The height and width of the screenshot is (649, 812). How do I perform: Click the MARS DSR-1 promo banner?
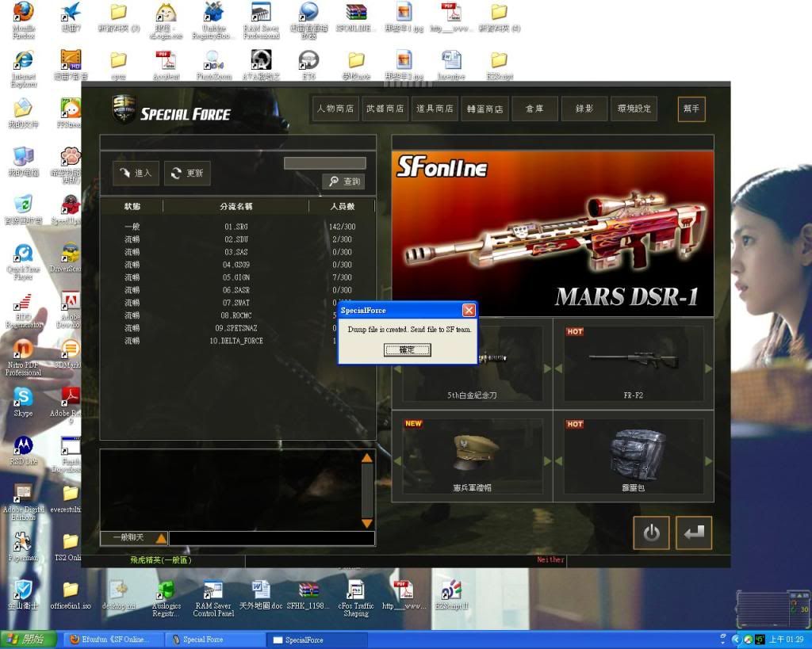pos(553,234)
